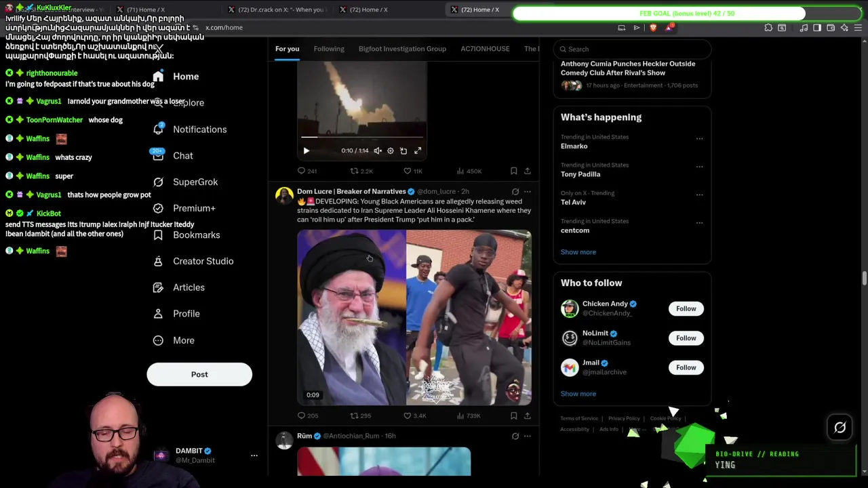Open More menu in sidebar

point(174,340)
